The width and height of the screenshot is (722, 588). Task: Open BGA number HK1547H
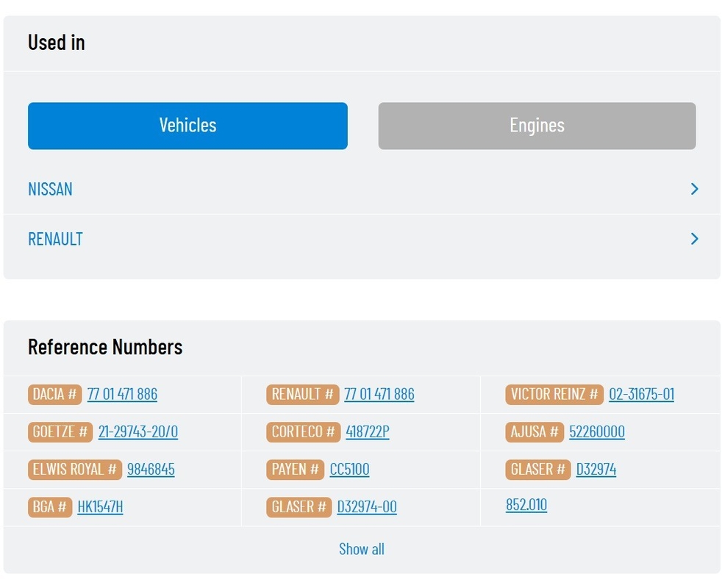point(100,507)
